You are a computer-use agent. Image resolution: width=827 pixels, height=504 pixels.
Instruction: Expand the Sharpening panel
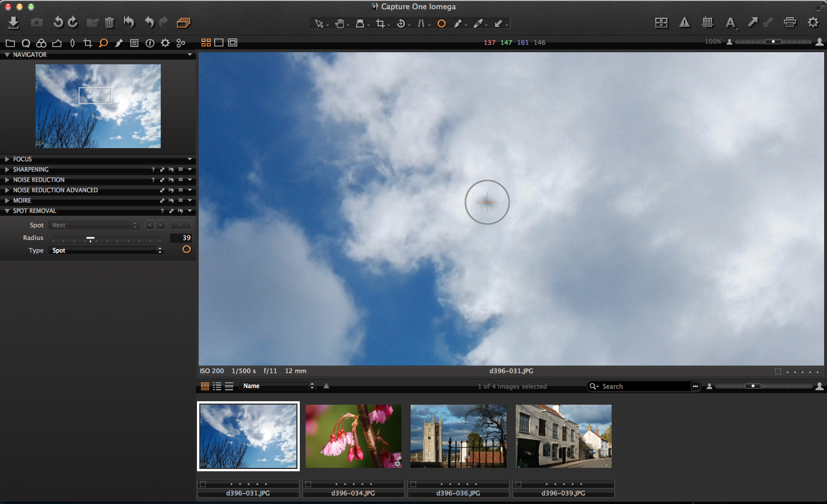pyautogui.click(x=7, y=169)
